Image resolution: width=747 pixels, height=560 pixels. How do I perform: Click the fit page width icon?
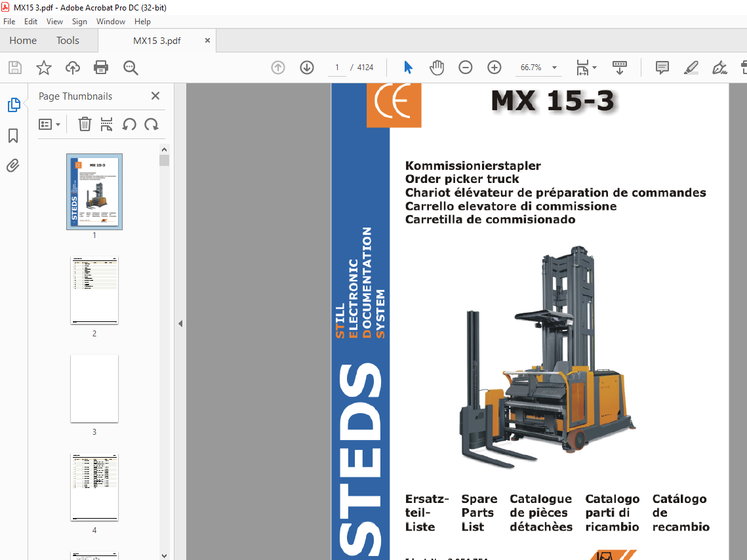point(582,68)
